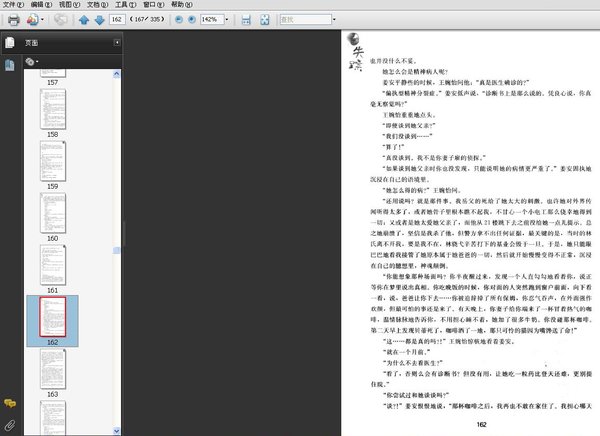This screenshot has height=436, width=600.
Task: Click the thumbnail panel scrollbar thumb
Action: point(117,250)
